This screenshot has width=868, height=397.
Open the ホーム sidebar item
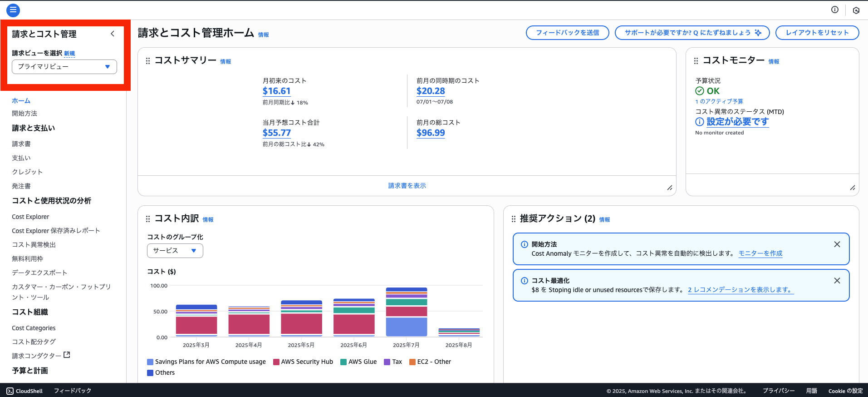point(21,101)
